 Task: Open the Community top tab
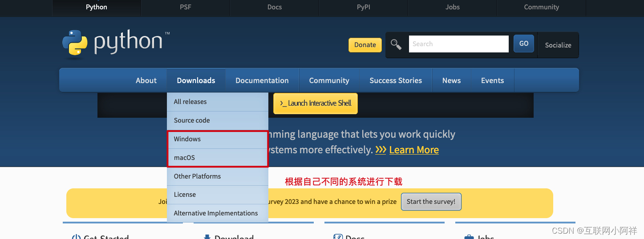[x=542, y=7]
